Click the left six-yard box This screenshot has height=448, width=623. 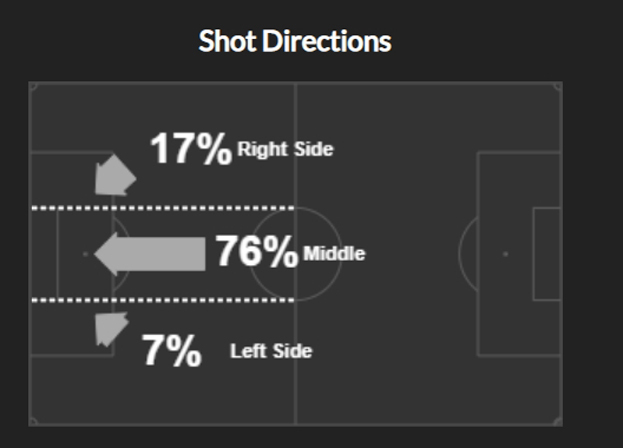coord(45,254)
